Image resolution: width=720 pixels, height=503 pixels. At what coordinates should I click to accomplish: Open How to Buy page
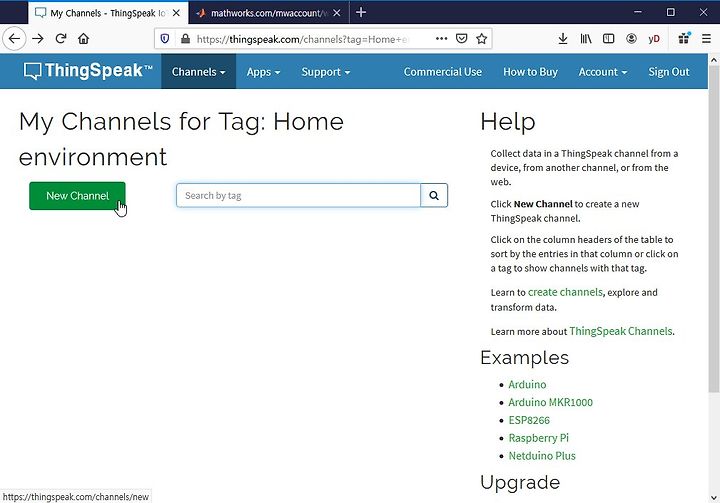tap(530, 72)
